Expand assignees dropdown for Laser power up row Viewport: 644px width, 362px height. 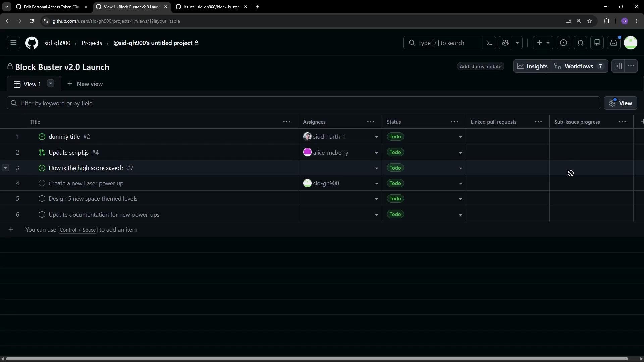pos(376,184)
